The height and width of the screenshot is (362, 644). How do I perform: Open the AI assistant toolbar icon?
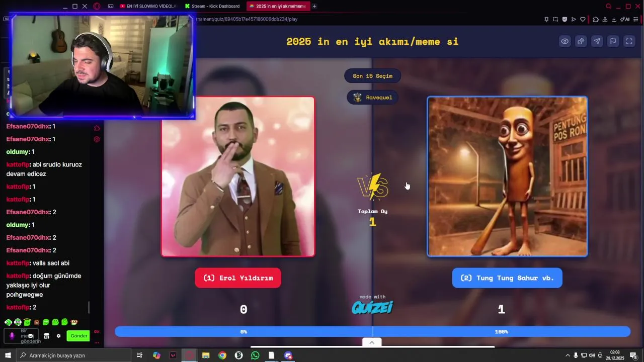click(625, 19)
